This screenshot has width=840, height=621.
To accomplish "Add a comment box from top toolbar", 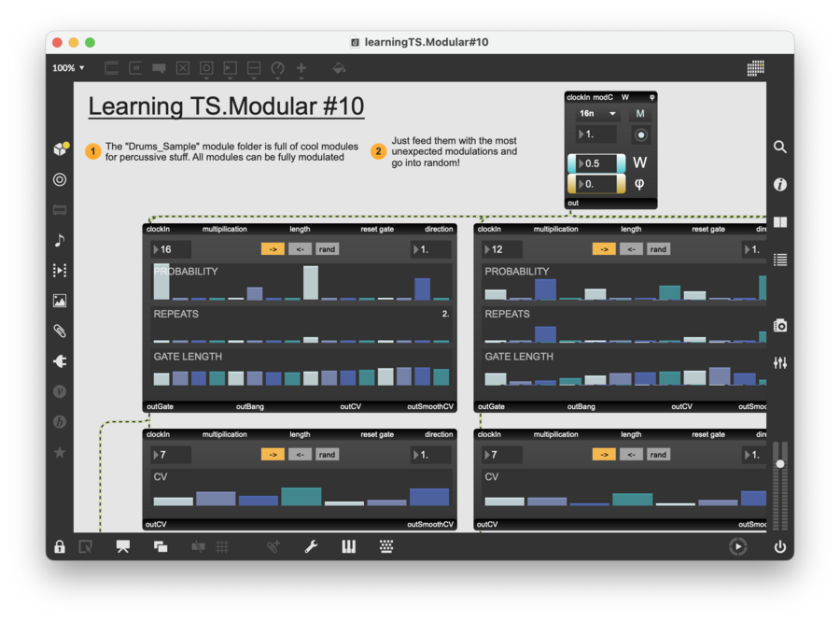I will (x=159, y=68).
